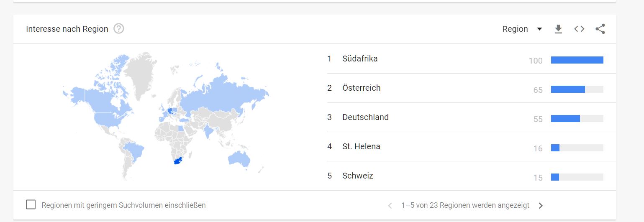Click the Schweiz list entry
The image size is (644, 222).
click(x=357, y=176)
